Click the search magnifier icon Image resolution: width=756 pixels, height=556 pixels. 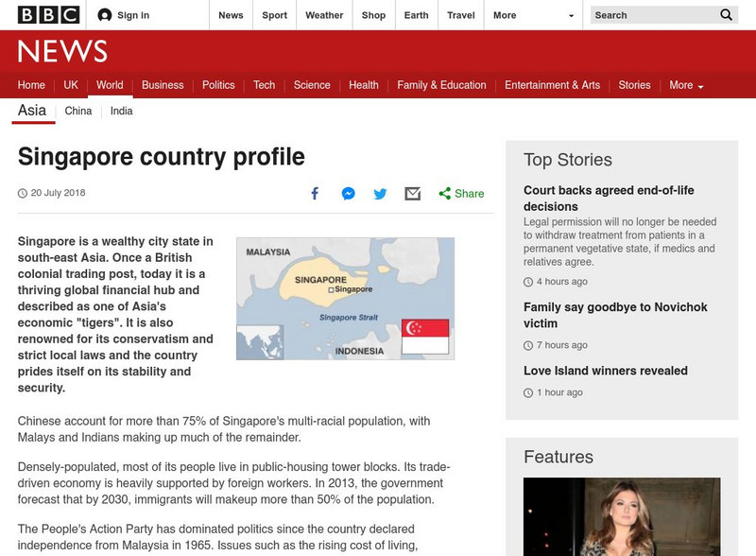[726, 15]
